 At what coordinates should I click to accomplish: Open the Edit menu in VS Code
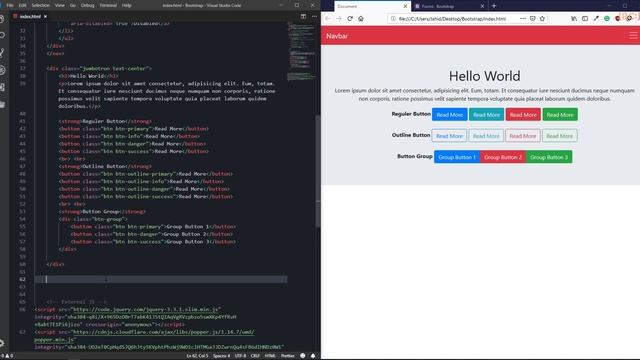click(x=22, y=5)
